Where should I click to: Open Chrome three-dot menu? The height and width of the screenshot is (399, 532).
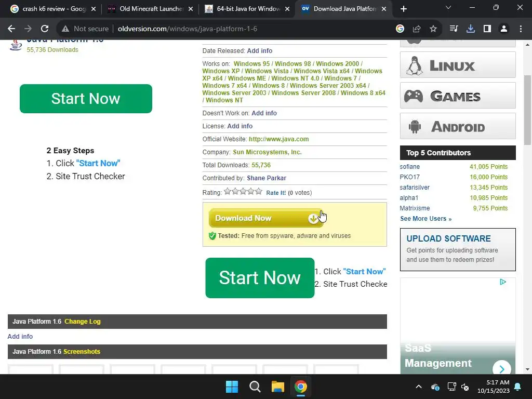[521, 29]
